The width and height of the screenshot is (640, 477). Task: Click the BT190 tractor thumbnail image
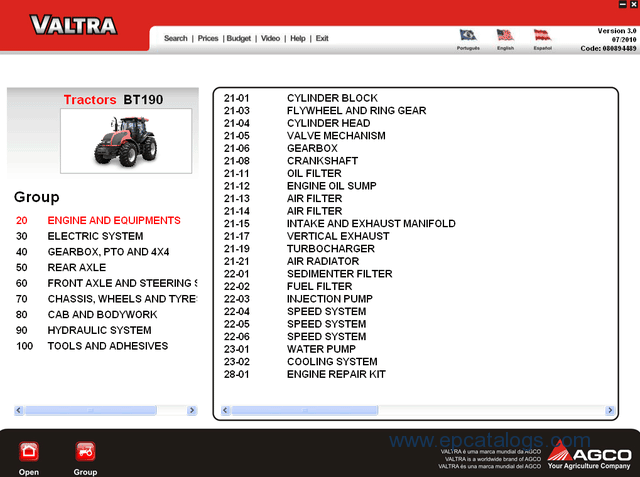[126, 141]
